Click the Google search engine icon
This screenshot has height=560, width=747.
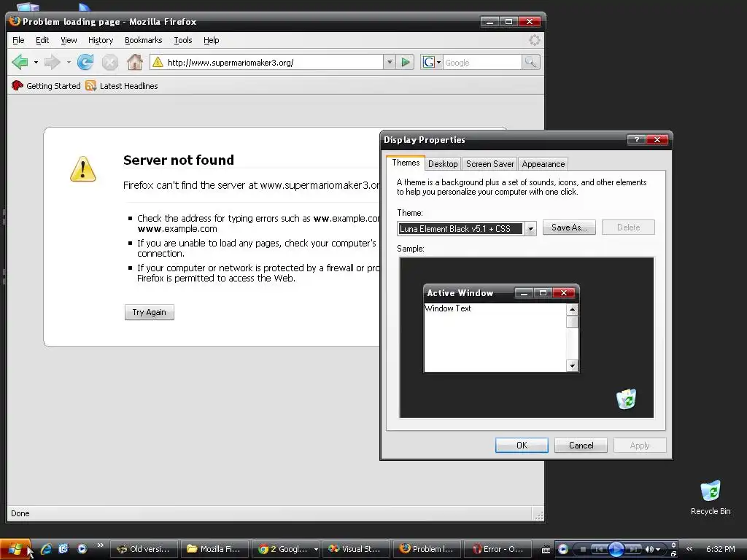pos(429,63)
